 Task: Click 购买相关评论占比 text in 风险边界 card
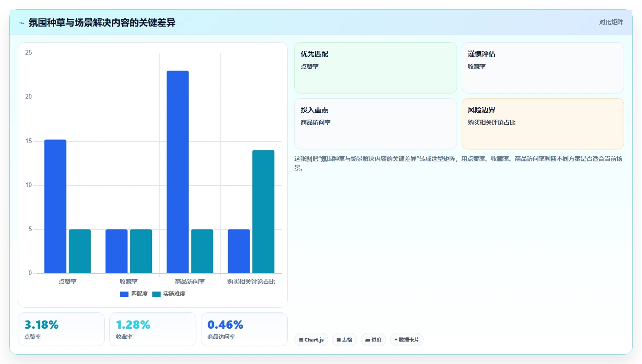click(x=491, y=122)
